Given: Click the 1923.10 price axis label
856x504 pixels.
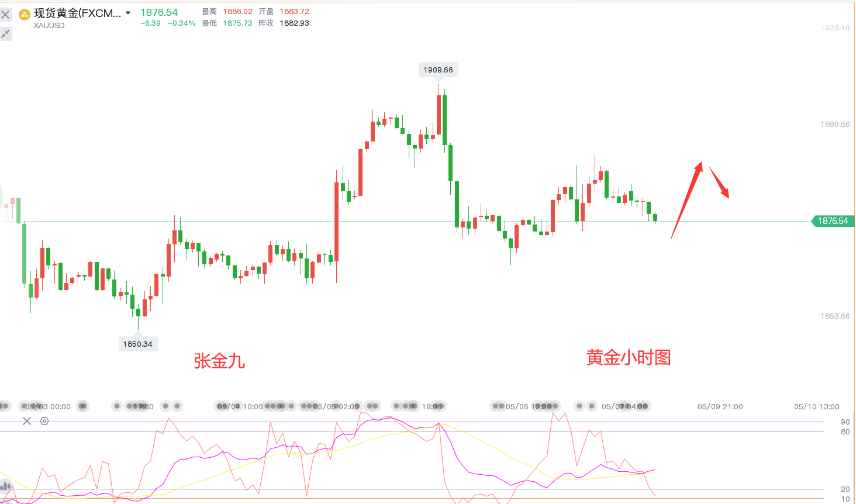Looking at the screenshot, I should pyautogui.click(x=835, y=28).
